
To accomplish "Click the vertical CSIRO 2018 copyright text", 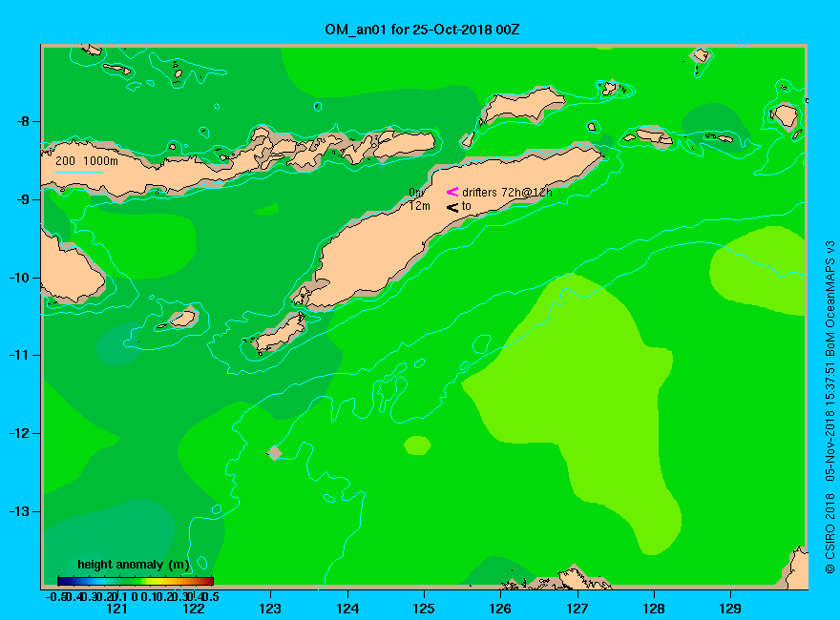I will tap(829, 407).
